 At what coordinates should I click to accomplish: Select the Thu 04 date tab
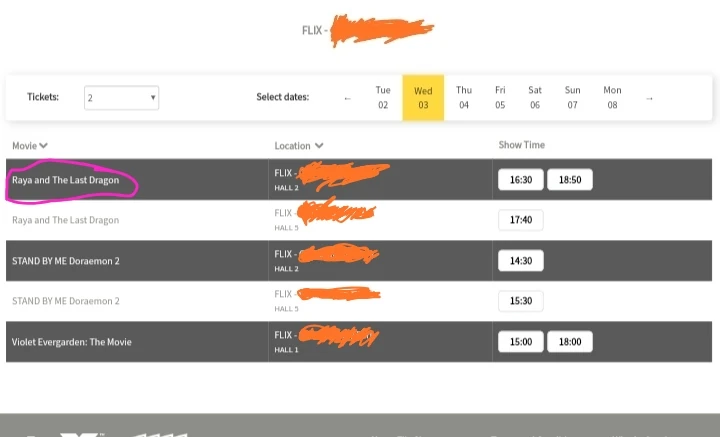click(x=464, y=97)
